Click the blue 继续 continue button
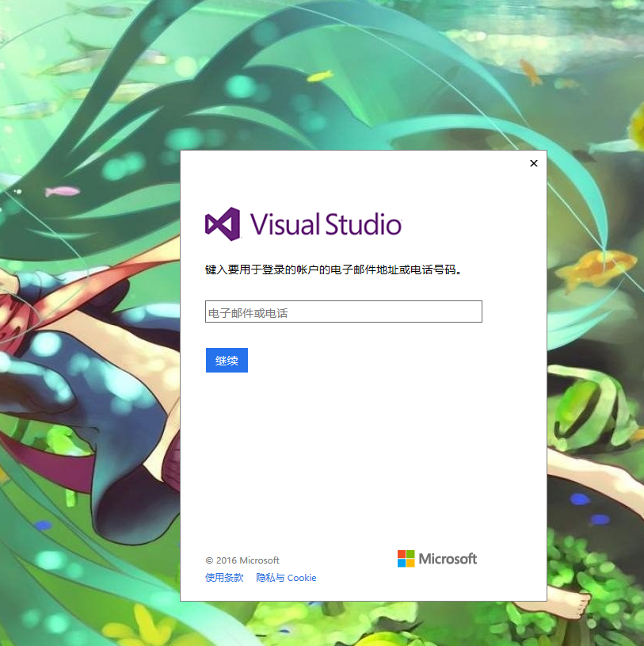Image resolution: width=644 pixels, height=646 pixels. pyautogui.click(x=227, y=360)
